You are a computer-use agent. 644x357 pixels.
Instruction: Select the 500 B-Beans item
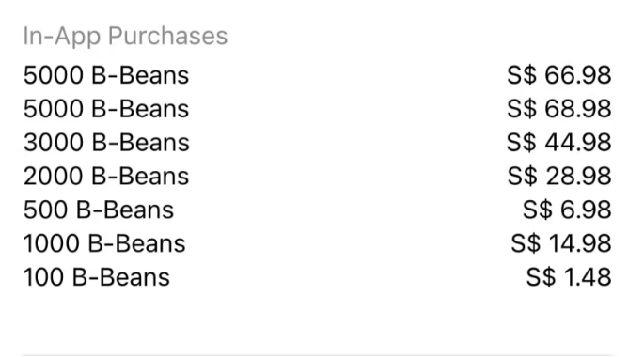point(317,210)
